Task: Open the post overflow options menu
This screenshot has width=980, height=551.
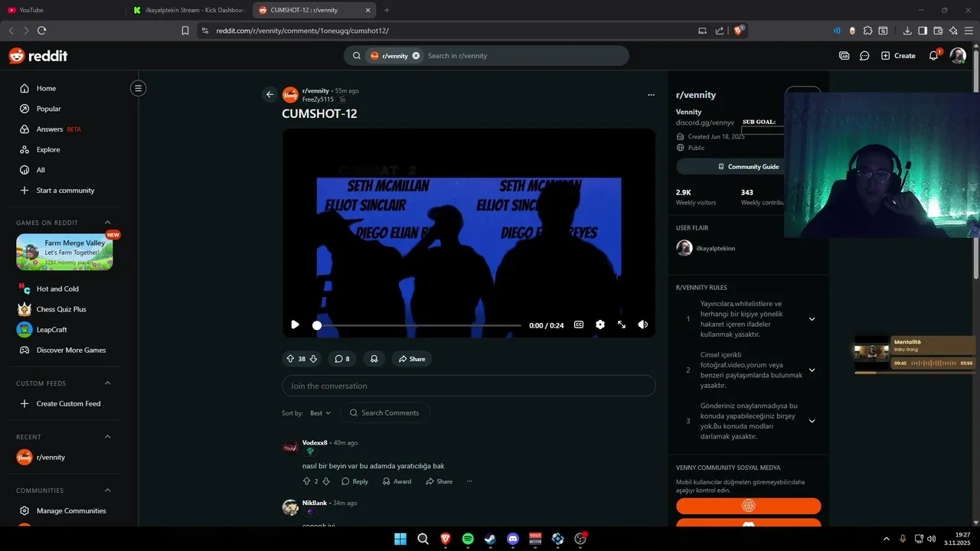Action: [651, 95]
